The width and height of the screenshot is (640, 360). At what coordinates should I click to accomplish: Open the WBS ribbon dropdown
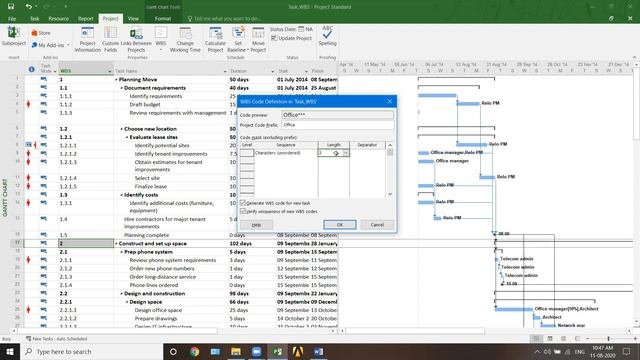[x=161, y=50]
